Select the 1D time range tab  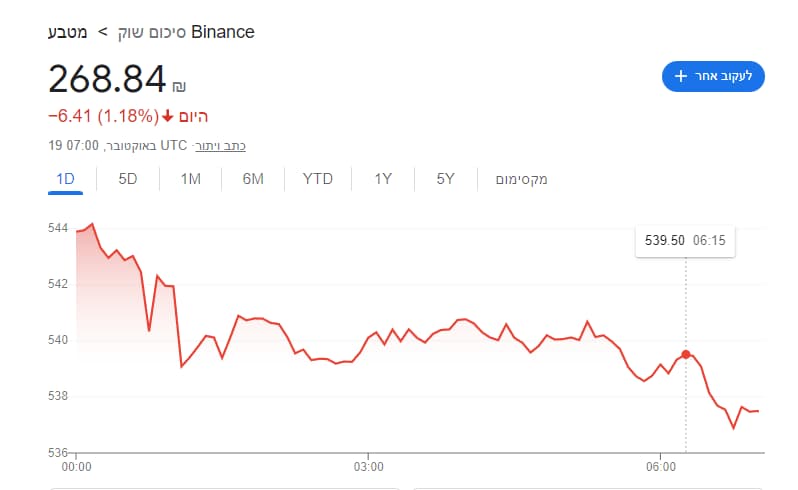pos(65,179)
